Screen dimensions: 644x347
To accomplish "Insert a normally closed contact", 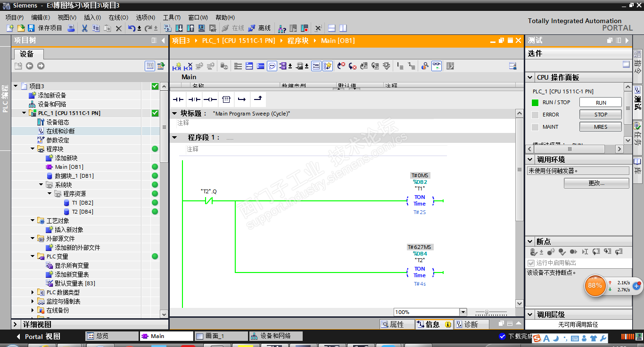I will point(194,99).
